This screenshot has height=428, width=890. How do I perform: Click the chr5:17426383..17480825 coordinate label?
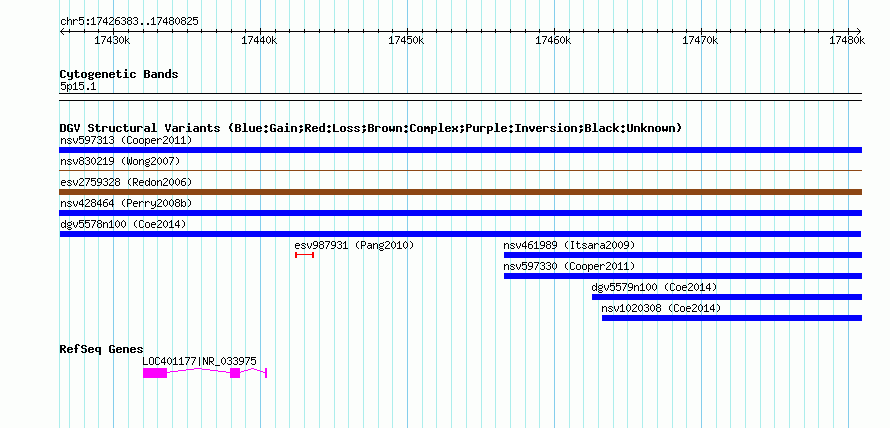pos(129,21)
